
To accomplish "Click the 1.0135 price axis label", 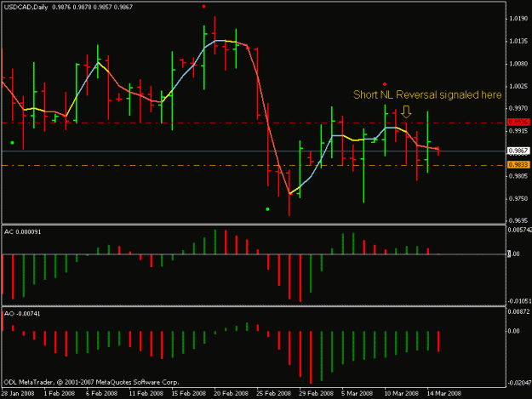I will tap(518, 41).
